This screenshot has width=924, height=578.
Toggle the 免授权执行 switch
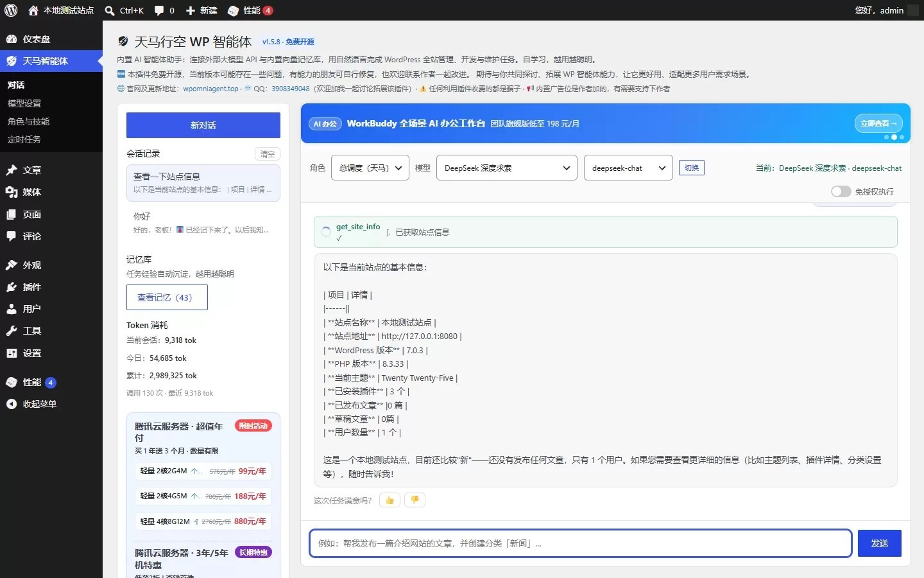[x=841, y=191]
